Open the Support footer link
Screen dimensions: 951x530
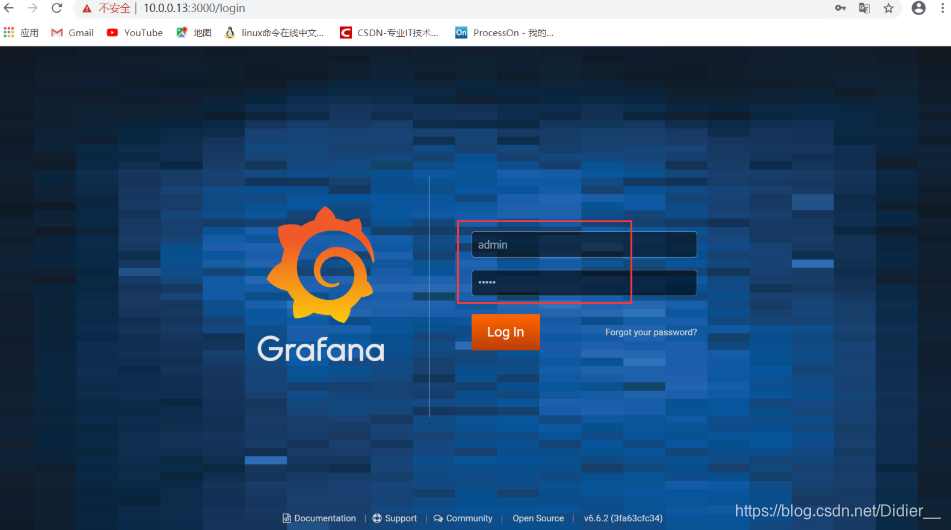[394, 518]
